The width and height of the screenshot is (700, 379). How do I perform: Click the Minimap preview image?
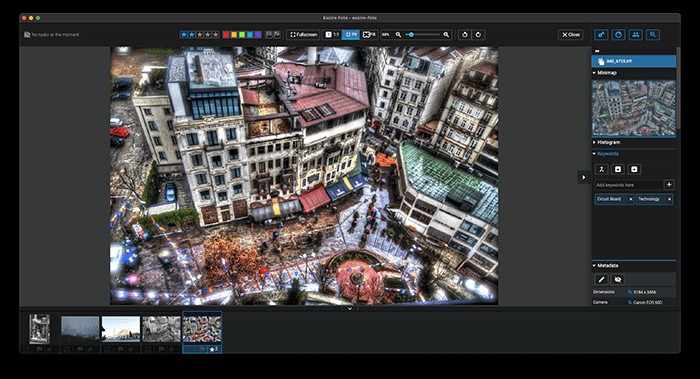point(633,108)
